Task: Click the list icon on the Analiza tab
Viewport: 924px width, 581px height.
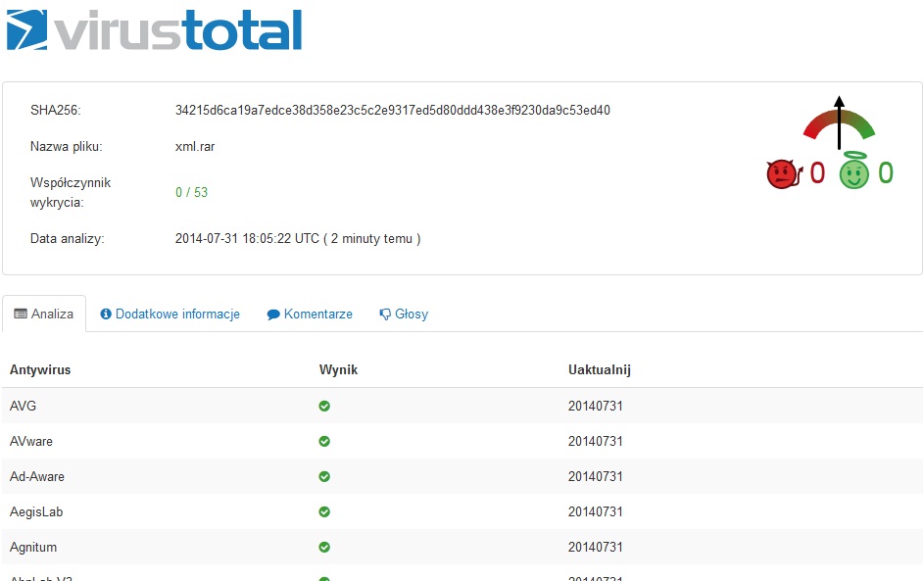Action: (21, 315)
